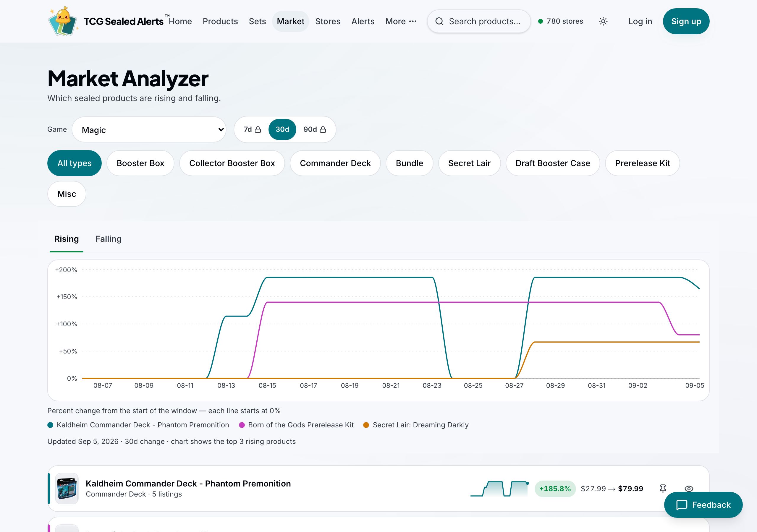Click magenta Born of the Gods legend dot
Screen dimensions: 757x532
[x=242, y=425]
